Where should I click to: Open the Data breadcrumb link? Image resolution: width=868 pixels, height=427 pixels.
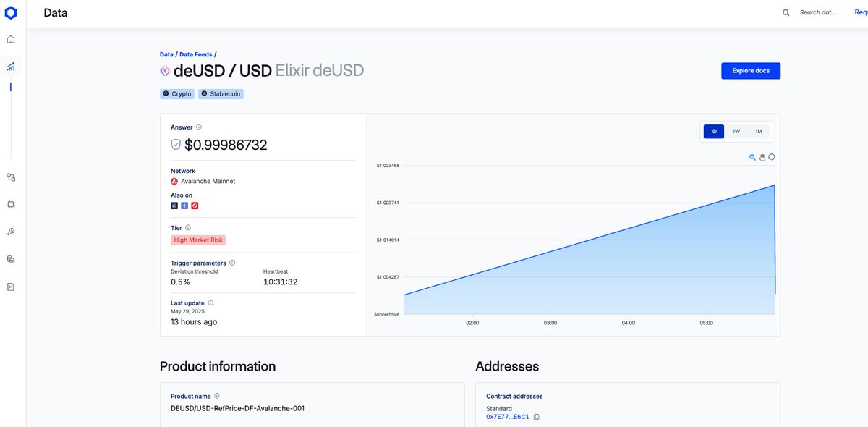(x=166, y=54)
